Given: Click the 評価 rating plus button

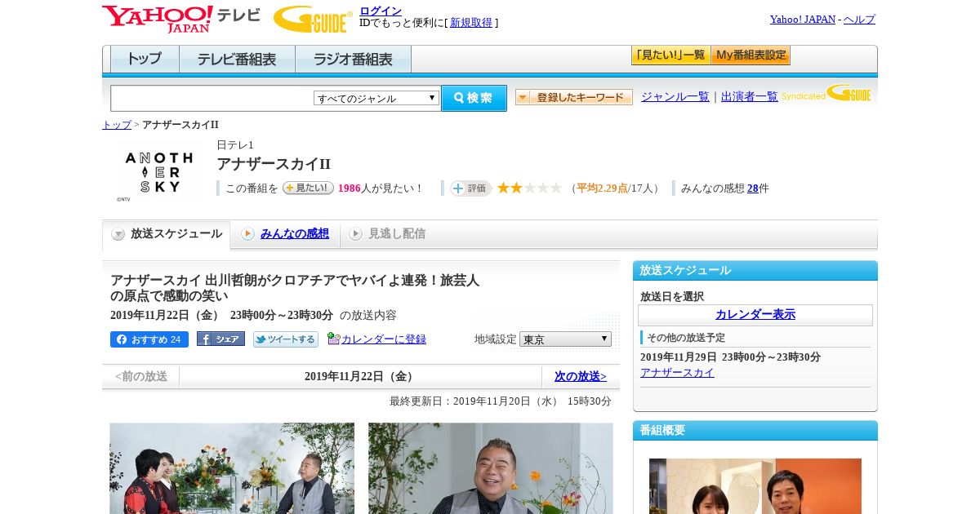Looking at the screenshot, I should [470, 188].
